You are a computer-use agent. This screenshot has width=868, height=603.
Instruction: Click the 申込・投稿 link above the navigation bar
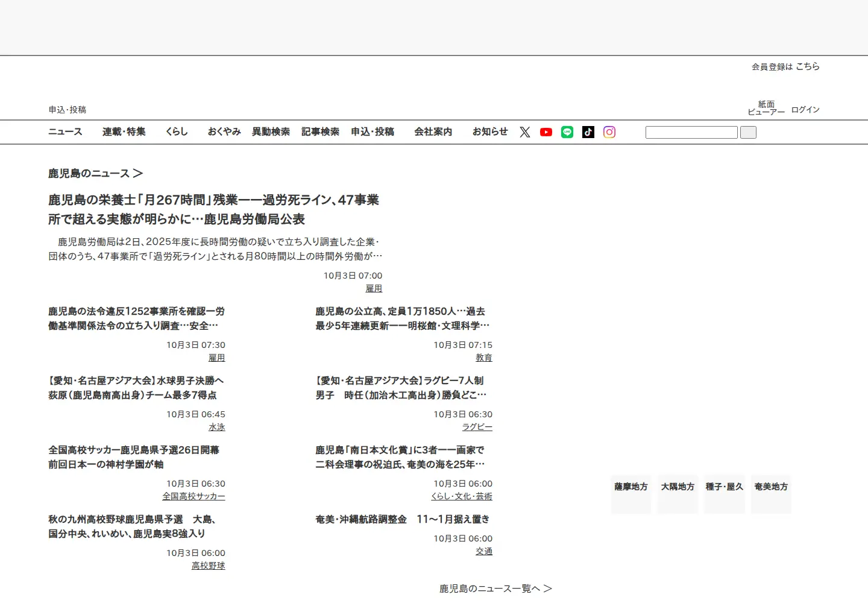[x=68, y=110]
